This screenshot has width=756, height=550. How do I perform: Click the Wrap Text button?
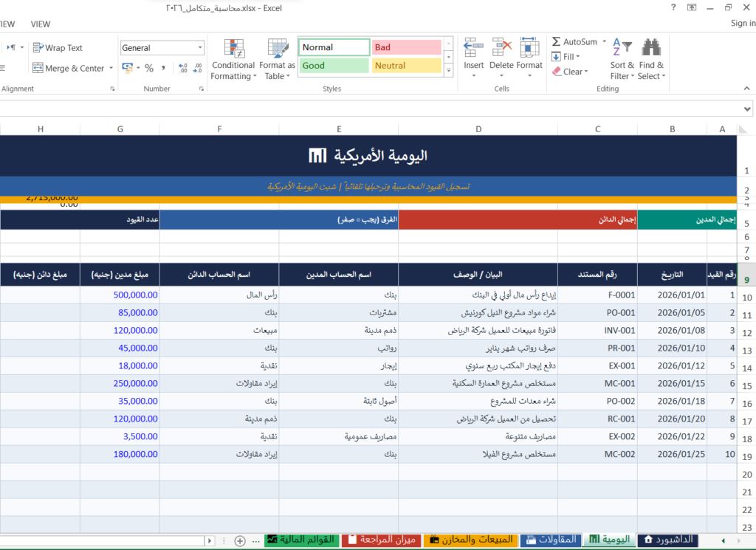click(58, 48)
